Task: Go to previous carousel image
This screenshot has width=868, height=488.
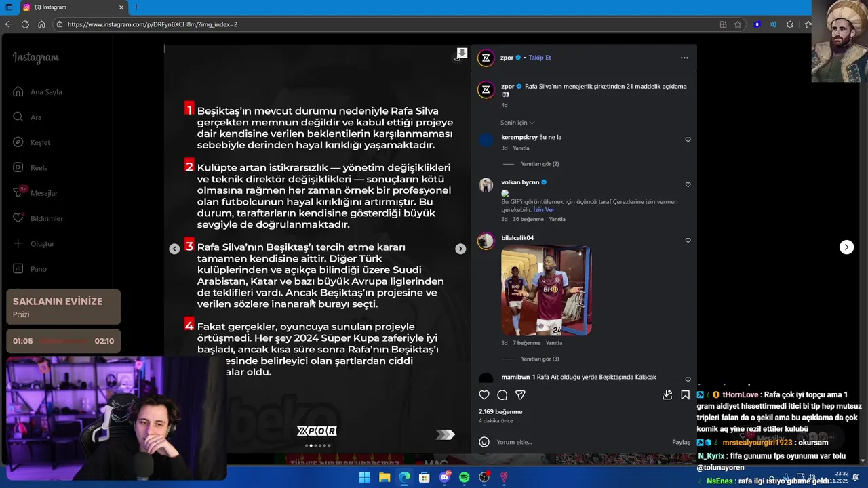Action: click(x=174, y=249)
